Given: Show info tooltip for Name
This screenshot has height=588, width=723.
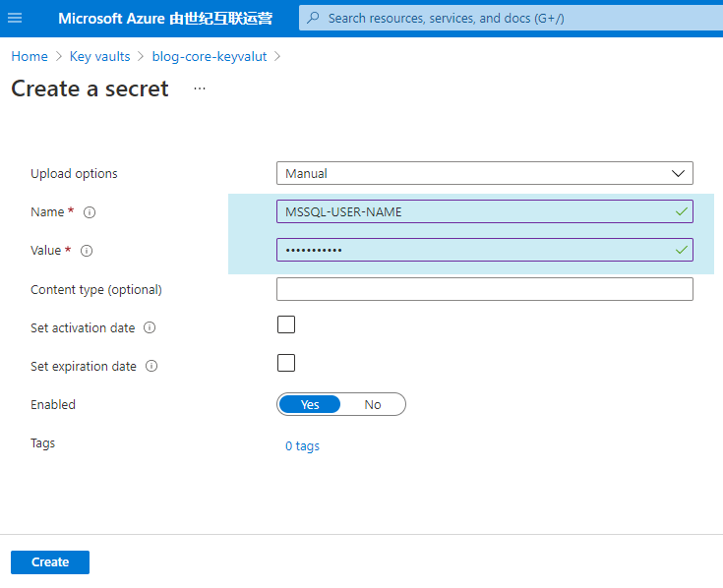Looking at the screenshot, I should point(90,212).
